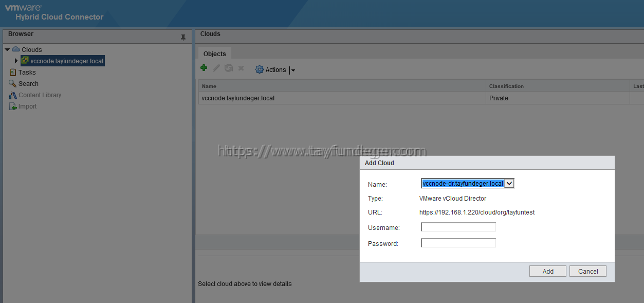Viewport: 644px width, 303px height.
Task: Click the URL value text in dialog
Action: tap(477, 212)
